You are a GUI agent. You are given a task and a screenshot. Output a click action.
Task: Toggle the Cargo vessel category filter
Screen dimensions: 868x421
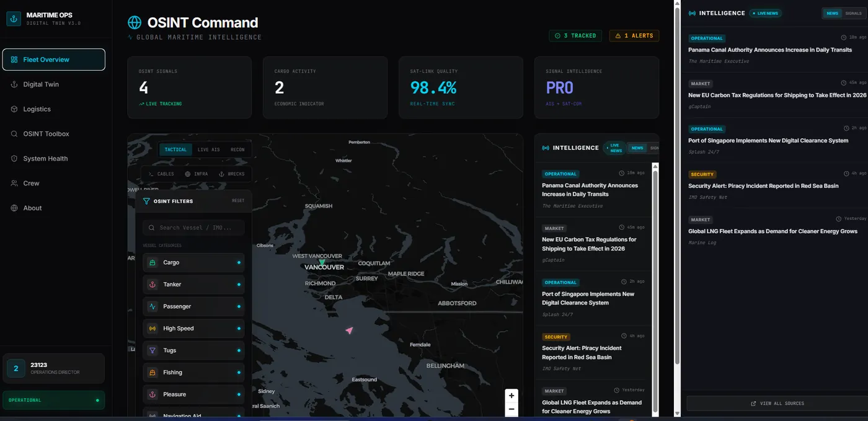click(193, 262)
